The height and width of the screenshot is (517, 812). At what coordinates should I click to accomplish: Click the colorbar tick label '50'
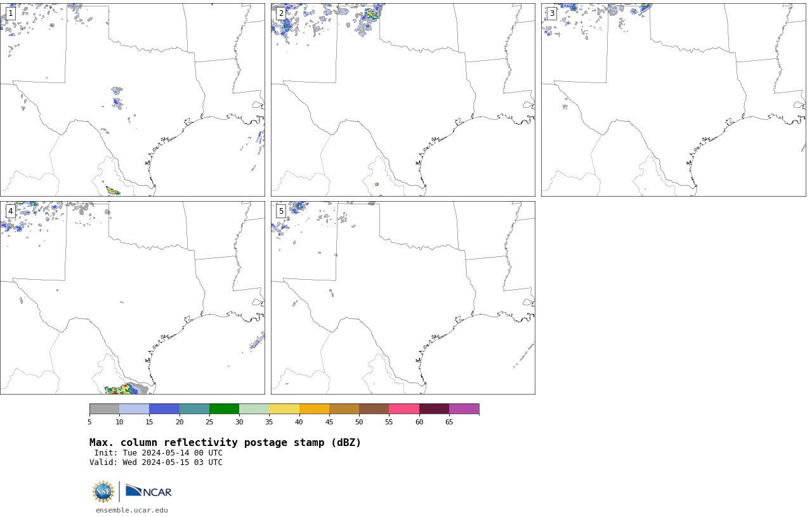coord(359,422)
